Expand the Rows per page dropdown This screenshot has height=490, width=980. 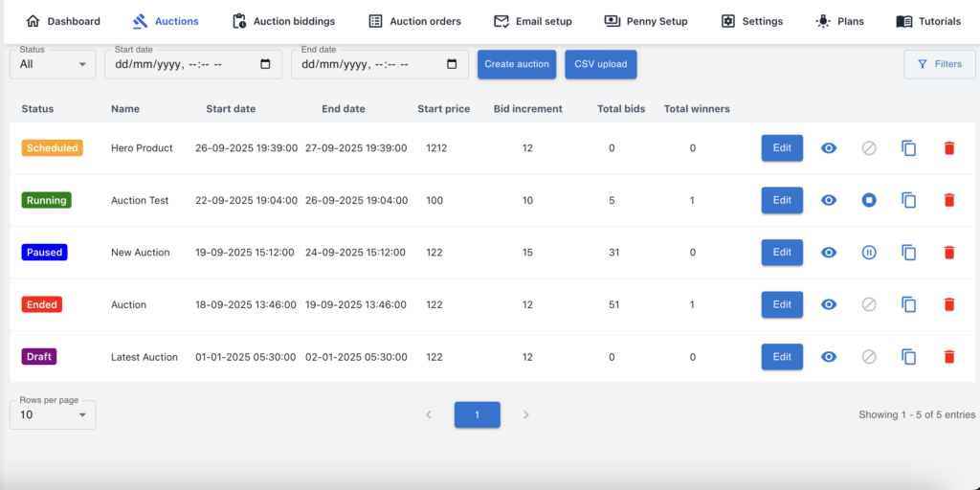pyautogui.click(x=53, y=414)
